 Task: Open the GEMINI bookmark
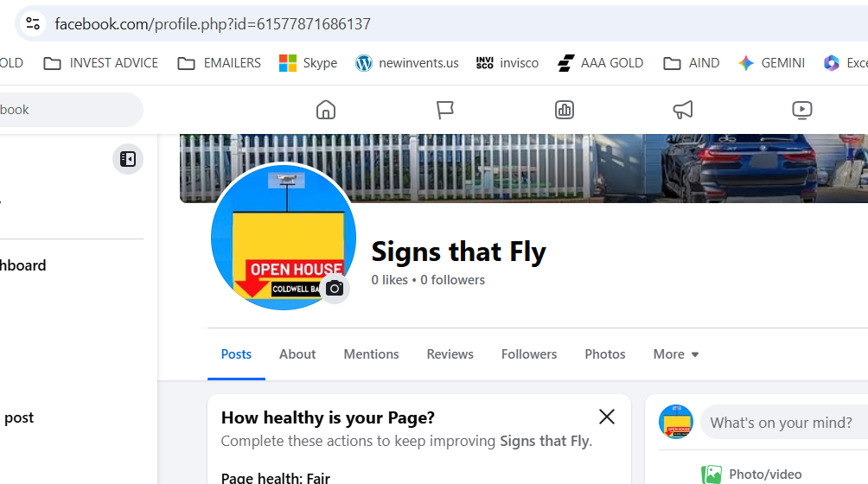tap(771, 63)
